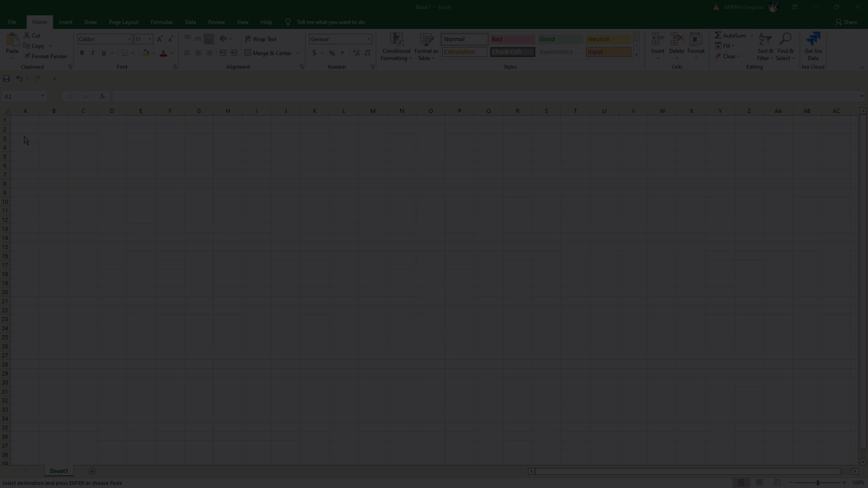Click the Format as Table icon

click(426, 40)
